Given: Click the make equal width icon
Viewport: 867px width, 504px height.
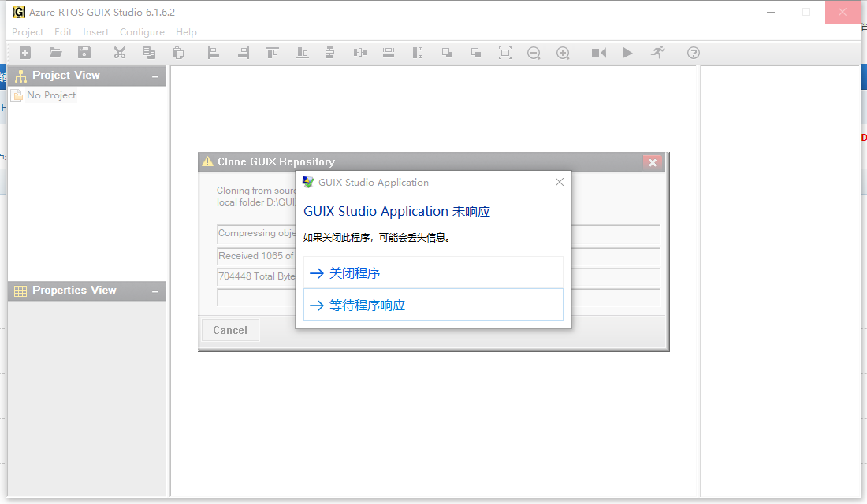Looking at the screenshot, I should 389,53.
